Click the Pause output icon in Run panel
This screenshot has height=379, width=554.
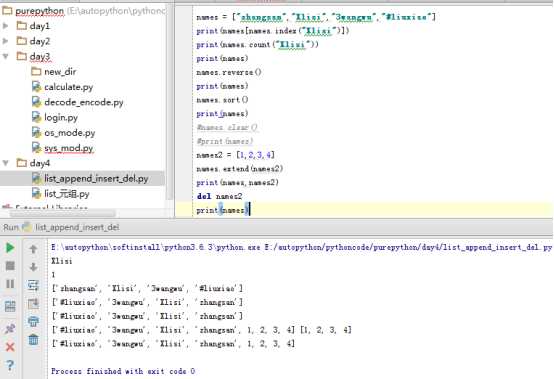[10, 284]
